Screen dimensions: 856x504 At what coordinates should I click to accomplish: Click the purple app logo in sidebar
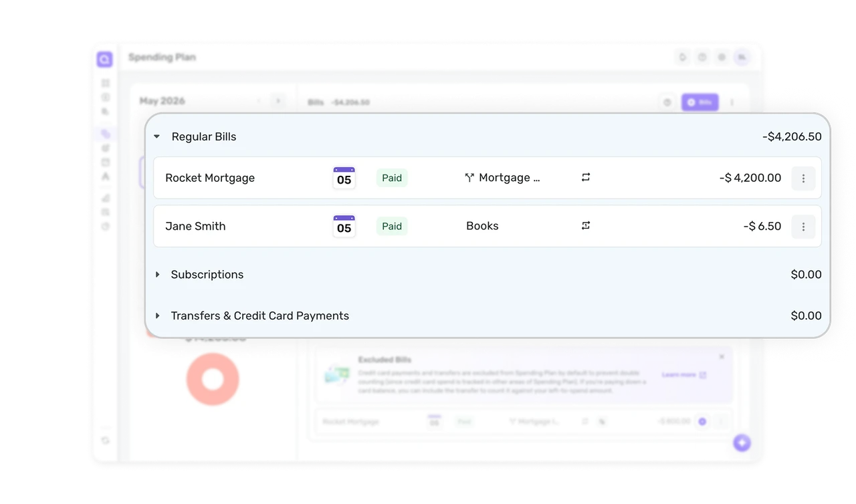click(104, 59)
